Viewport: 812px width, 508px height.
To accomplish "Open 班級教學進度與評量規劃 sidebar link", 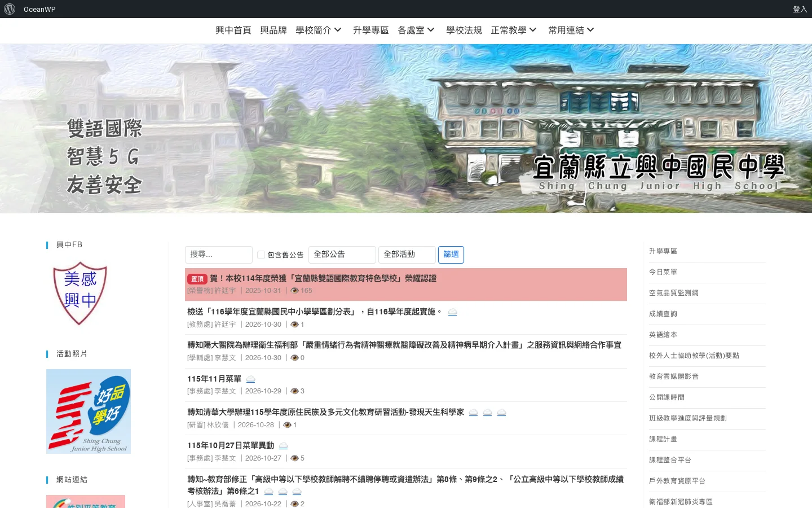I will click(x=688, y=418).
